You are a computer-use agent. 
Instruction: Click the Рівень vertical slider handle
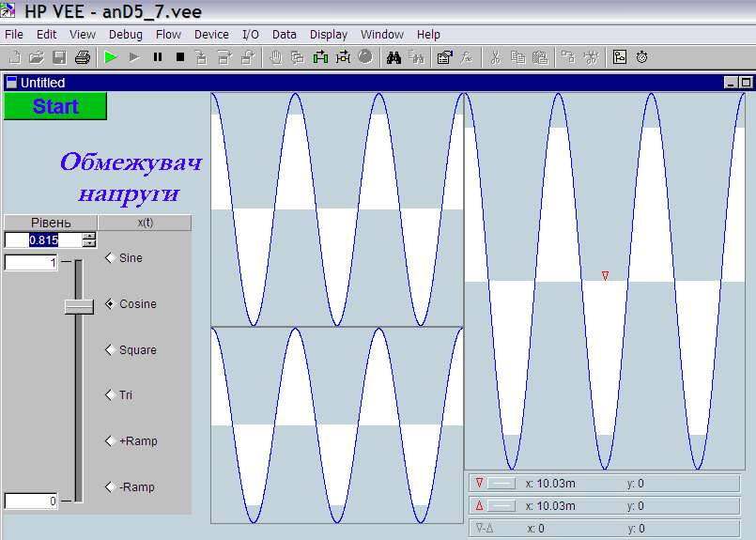pyautogui.click(x=79, y=307)
